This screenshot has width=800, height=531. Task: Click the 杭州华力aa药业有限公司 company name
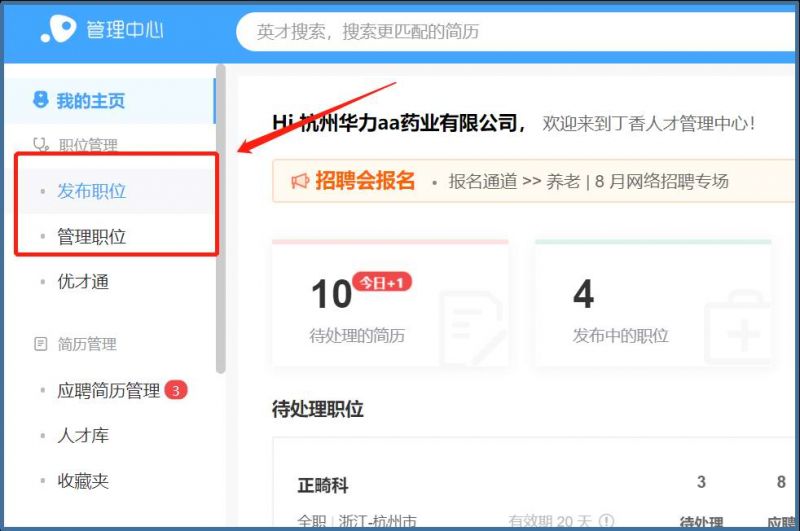[409, 123]
